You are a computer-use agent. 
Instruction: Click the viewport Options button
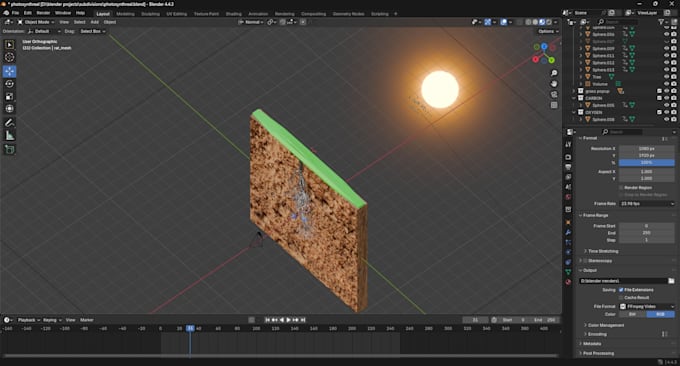coord(548,31)
